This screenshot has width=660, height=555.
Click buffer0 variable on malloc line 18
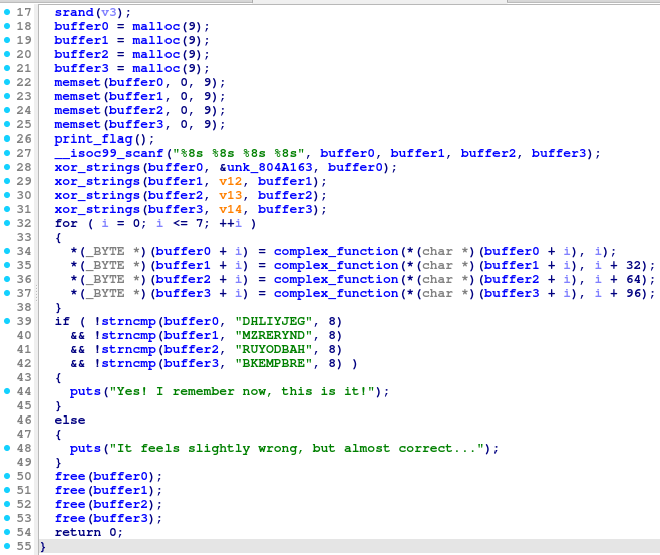(81, 26)
